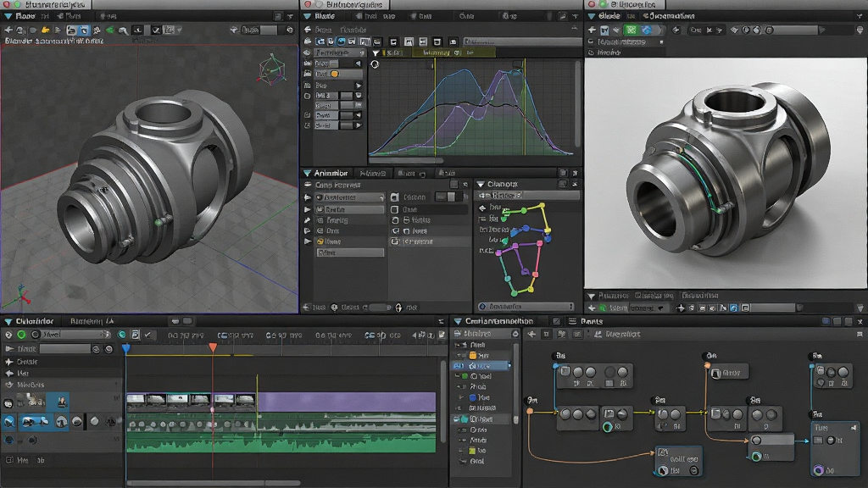Collapse the Animmlor panel using its header triangle
The width and height of the screenshot is (868, 488).
click(x=308, y=173)
